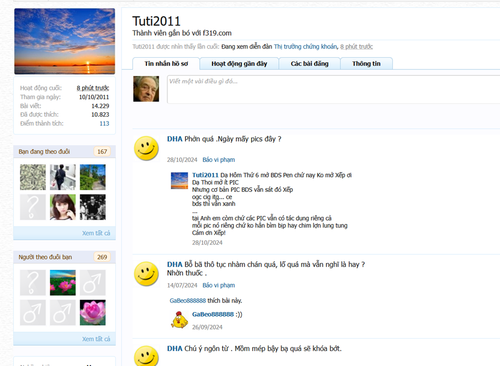The width and height of the screenshot is (500, 366).
Task: Click 'Báo vi phạm' on 14/07/2024 post
Action: pos(219,285)
